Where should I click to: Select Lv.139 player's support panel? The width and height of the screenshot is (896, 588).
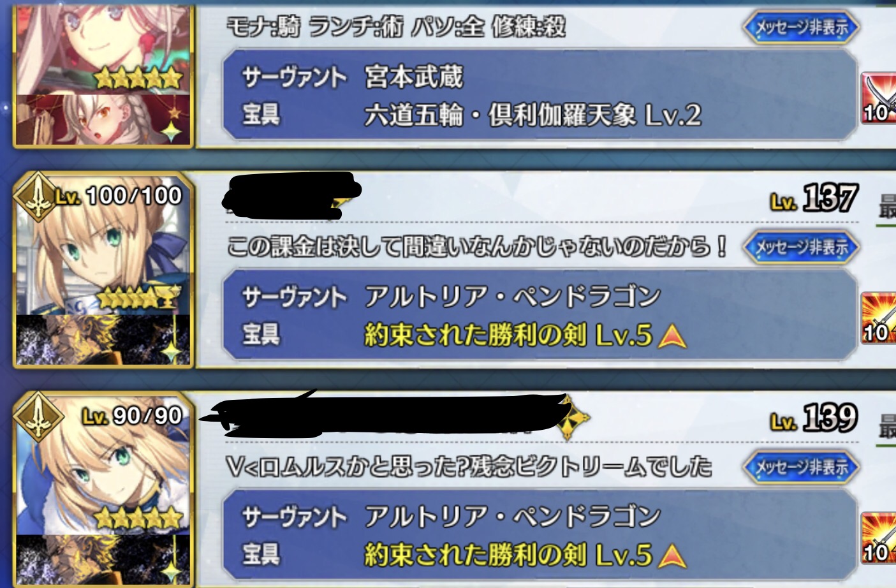pyautogui.click(x=539, y=536)
